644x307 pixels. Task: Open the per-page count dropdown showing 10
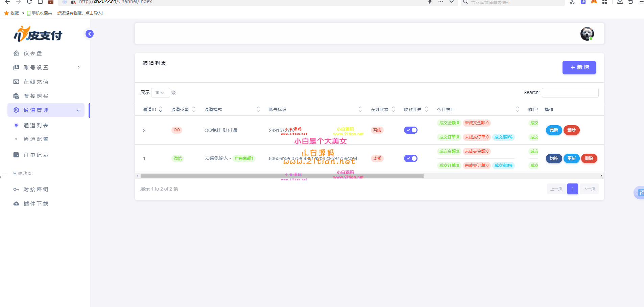160,92
